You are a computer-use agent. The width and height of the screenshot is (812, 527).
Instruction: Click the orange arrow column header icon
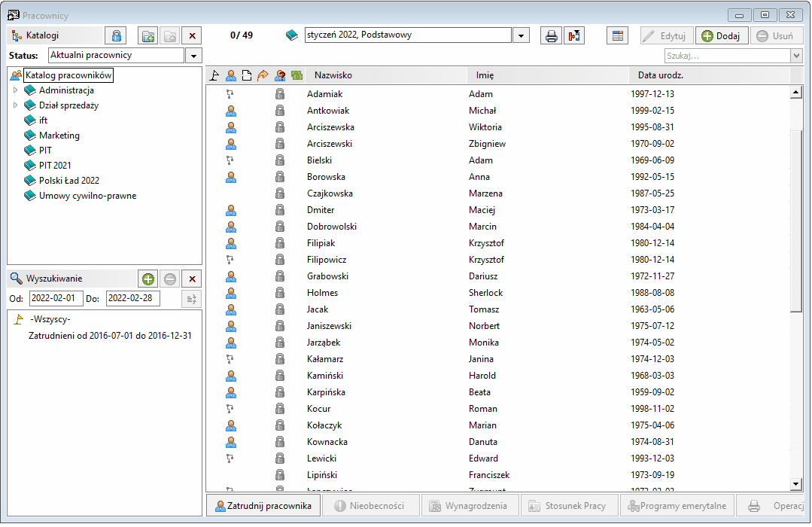(x=263, y=75)
